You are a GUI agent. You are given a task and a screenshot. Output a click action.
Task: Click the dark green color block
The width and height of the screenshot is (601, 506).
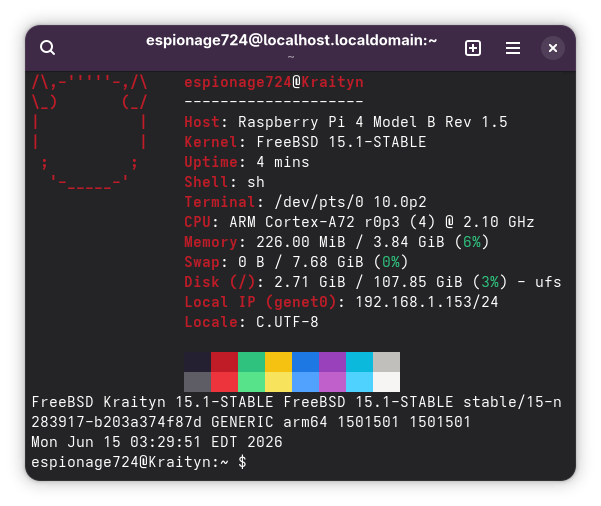click(x=251, y=362)
